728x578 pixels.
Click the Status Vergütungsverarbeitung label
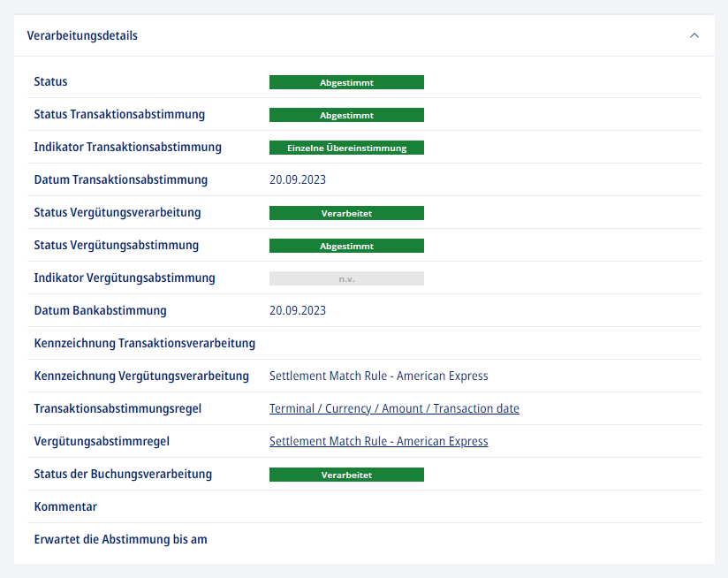pyautogui.click(x=118, y=213)
